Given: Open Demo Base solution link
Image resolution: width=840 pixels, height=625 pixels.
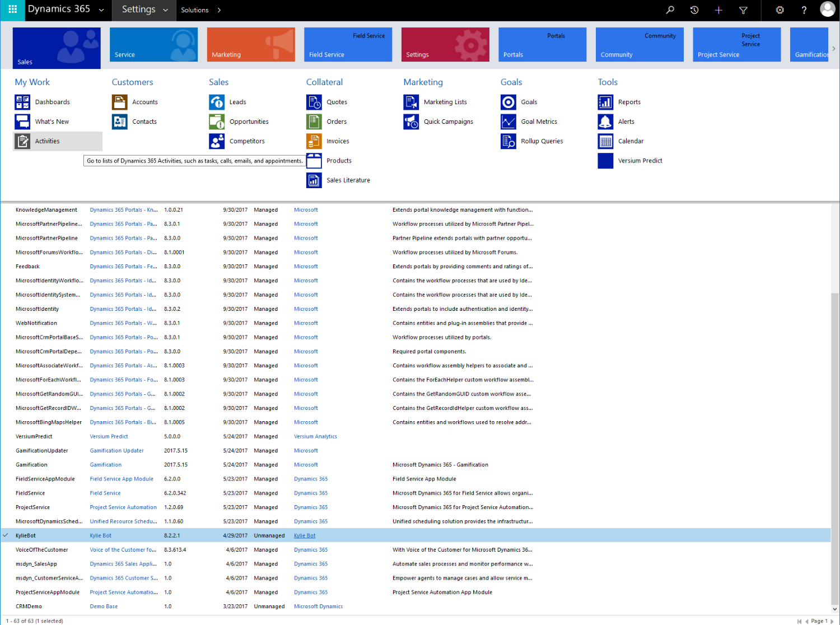Looking at the screenshot, I should click(104, 607).
